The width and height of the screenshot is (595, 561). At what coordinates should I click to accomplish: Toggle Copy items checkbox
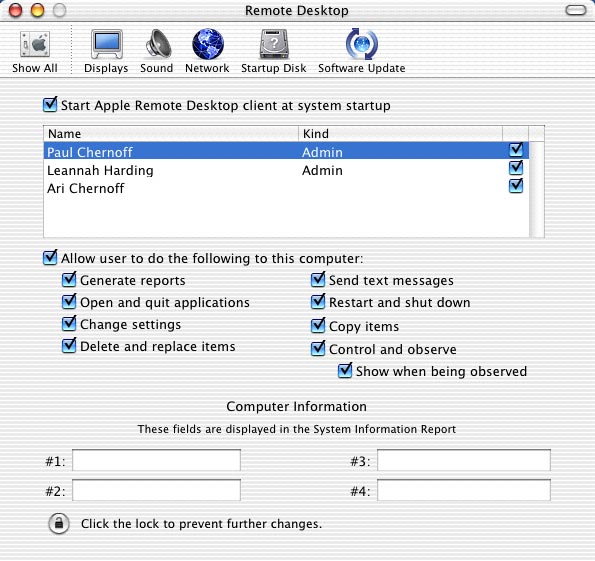click(318, 326)
